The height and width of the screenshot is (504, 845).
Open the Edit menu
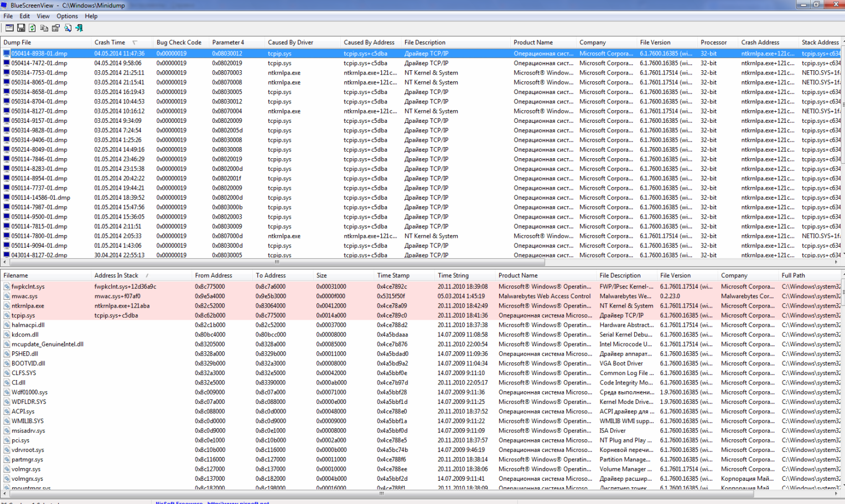pyautogui.click(x=25, y=16)
